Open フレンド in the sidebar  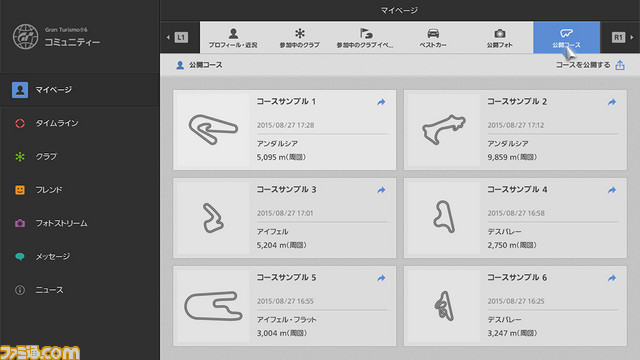click(x=80, y=190)
